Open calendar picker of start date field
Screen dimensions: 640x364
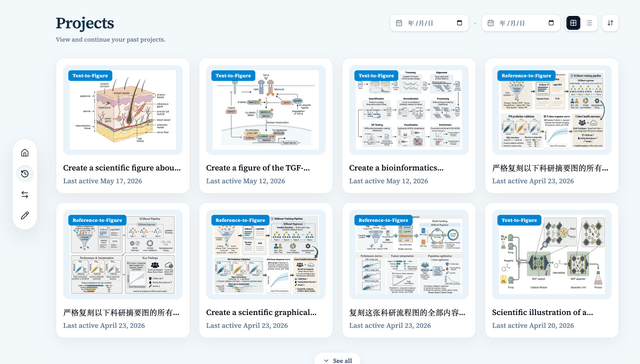[459, 23]
